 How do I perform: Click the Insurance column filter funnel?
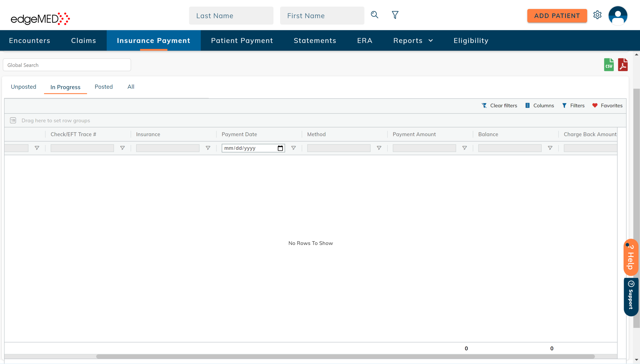pos(208,148)
